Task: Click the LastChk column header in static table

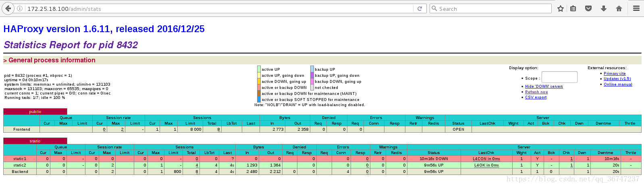Action: pyautogui.click(x=486, y=153)
